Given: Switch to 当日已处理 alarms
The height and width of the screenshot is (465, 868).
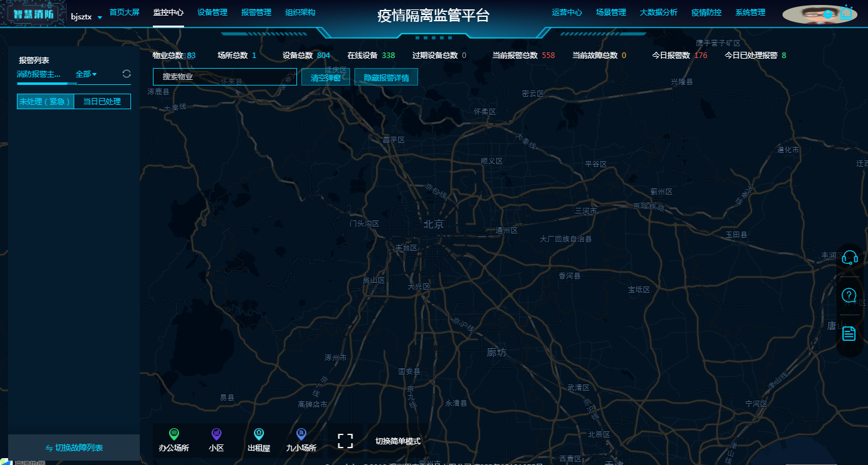Looking at the screenshot, I should coord(102,101).
